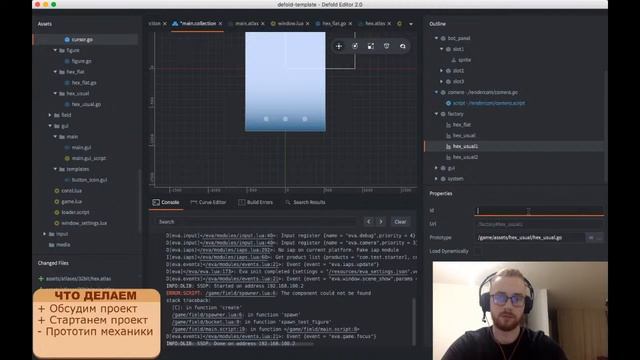Viewport: 640px width, 360px height.
Task: Collapse the templates folder in Assets
Action: 55,169
